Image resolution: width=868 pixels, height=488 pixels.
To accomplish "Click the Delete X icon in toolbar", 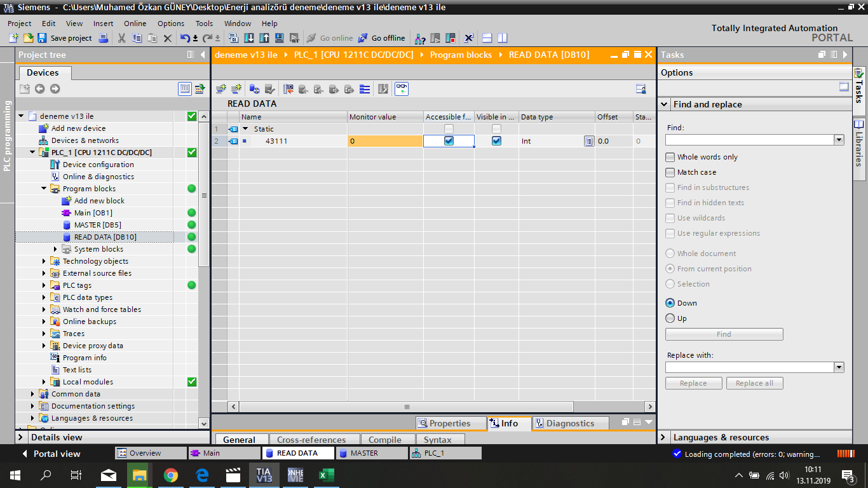I will coord(167,38).
